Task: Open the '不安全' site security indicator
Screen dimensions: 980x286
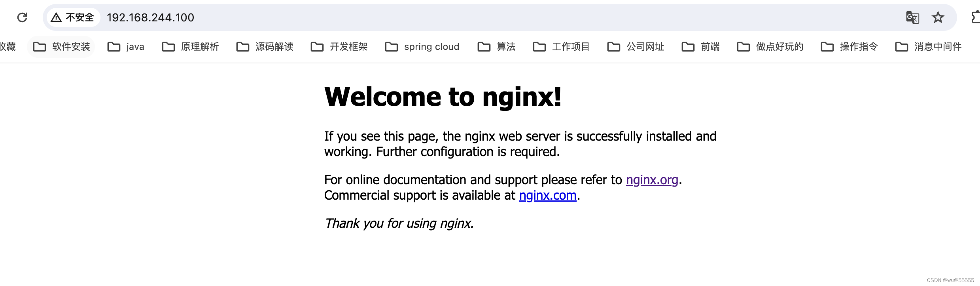Action: (73, 17)
